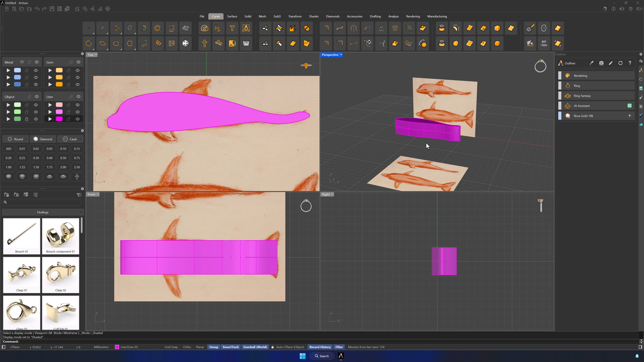Select the Text object tool icon

[232, 28]
